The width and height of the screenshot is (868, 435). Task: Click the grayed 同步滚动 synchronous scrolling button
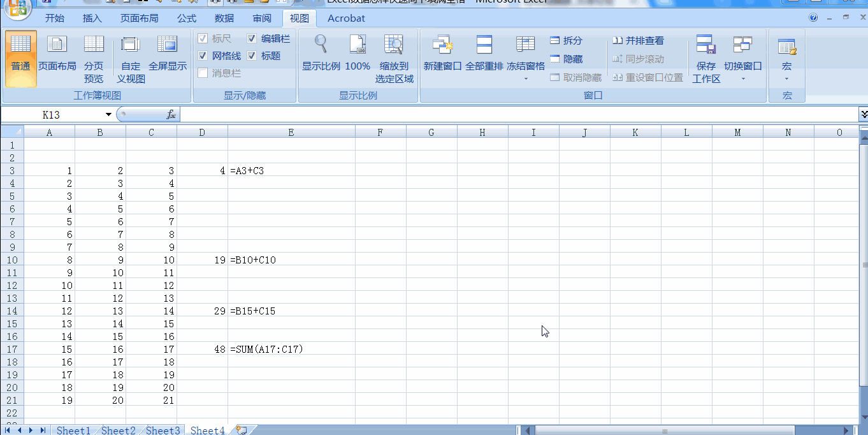(638, 59)
